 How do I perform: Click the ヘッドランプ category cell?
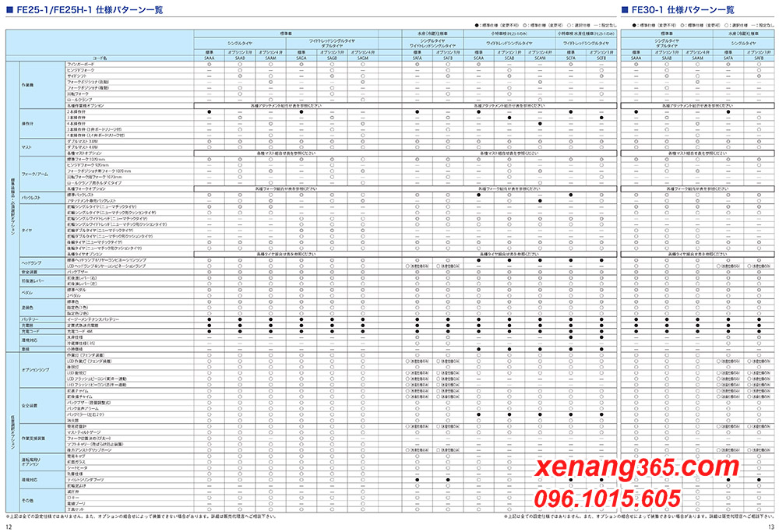point(42,263)
